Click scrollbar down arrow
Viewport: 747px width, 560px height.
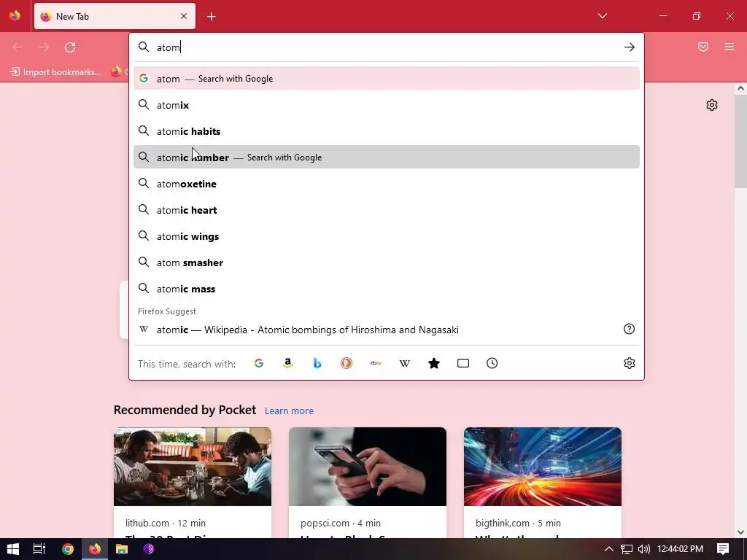(740, 532)
